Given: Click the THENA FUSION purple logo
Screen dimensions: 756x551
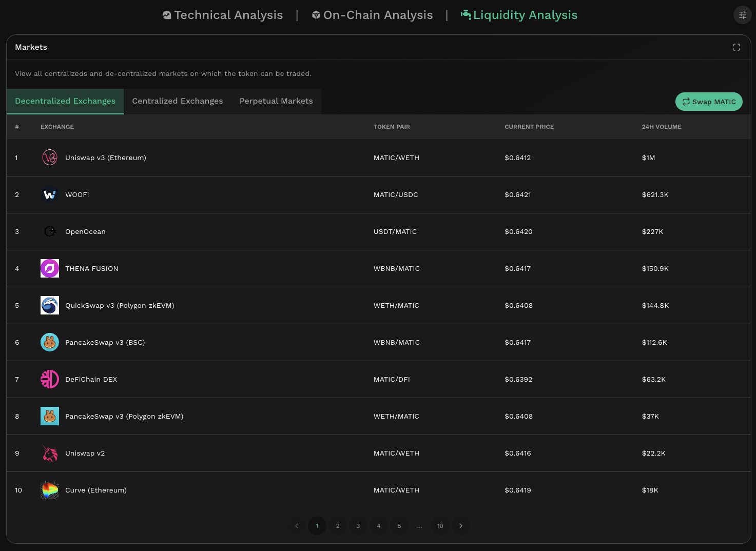Looking at the screenshot, I should coord(50,268).
